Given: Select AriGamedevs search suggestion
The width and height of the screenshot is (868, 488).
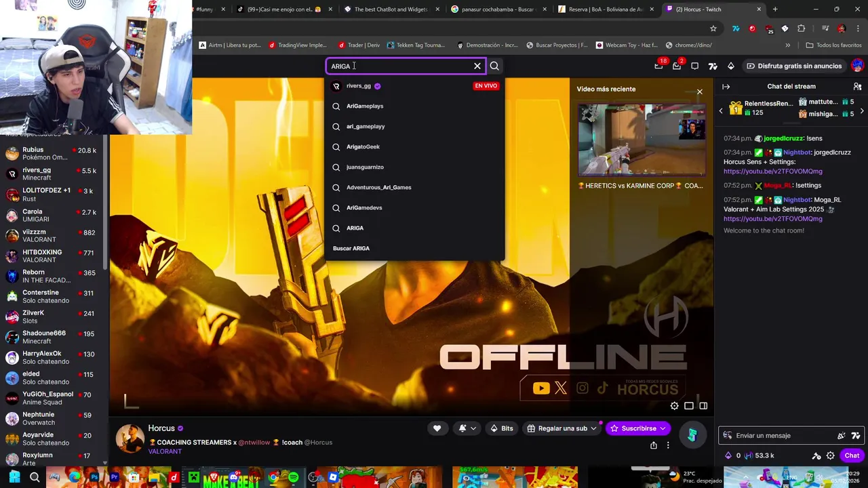Looking at the screenshot, I should click(415, 208).
